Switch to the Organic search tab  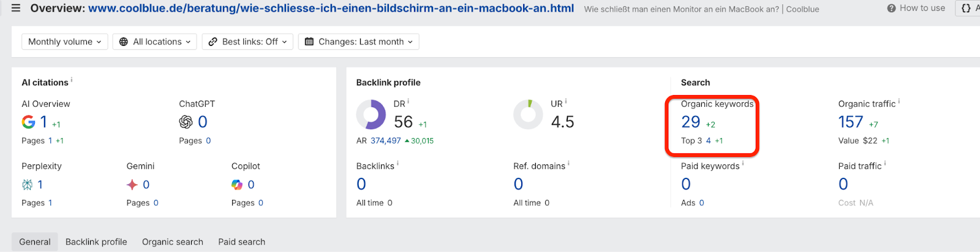173,242
